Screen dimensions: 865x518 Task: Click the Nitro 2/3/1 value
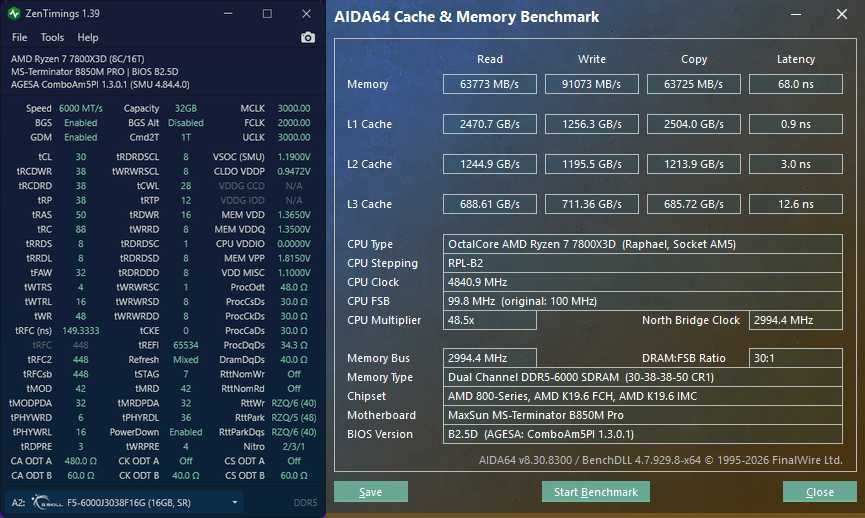(293, 446)
